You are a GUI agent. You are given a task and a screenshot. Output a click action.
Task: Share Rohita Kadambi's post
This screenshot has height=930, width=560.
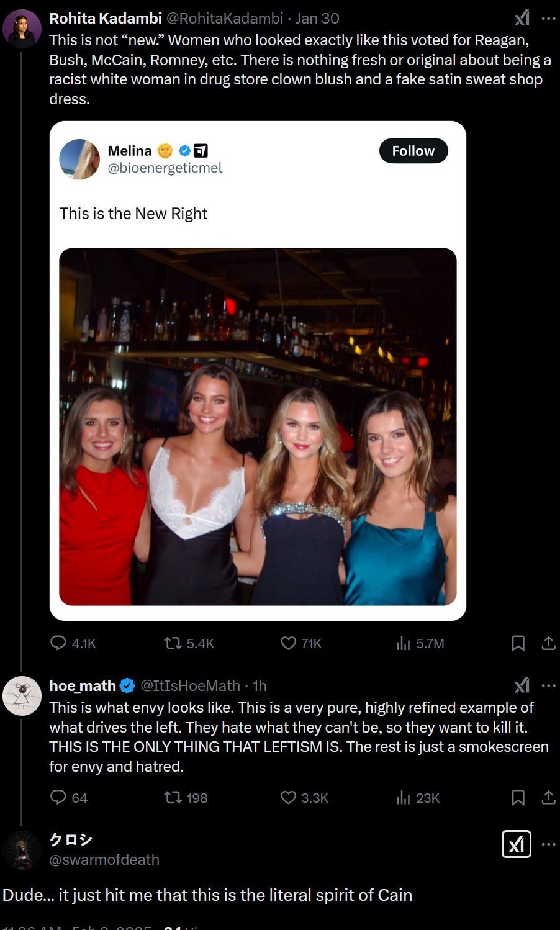[548, 643]
